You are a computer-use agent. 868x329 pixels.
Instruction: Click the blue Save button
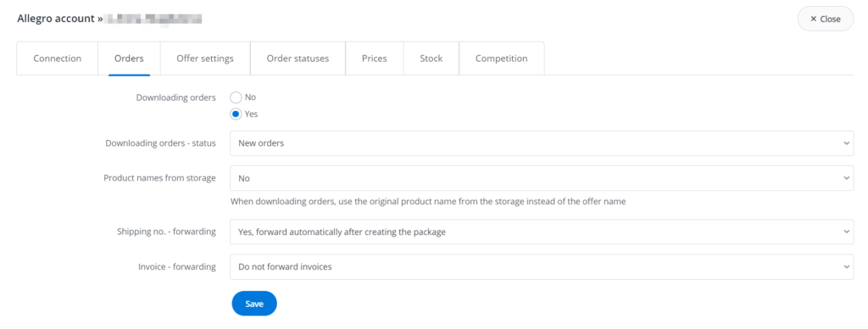click(254, 304)
